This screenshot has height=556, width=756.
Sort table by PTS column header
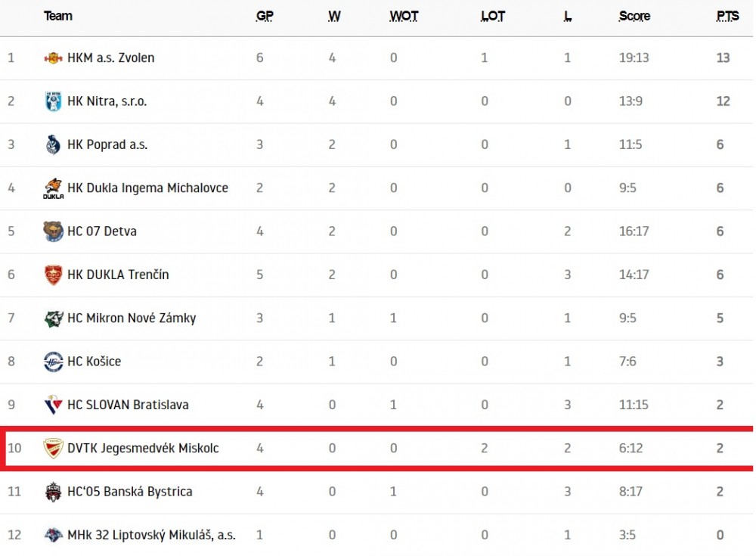(x=727, y=17)
